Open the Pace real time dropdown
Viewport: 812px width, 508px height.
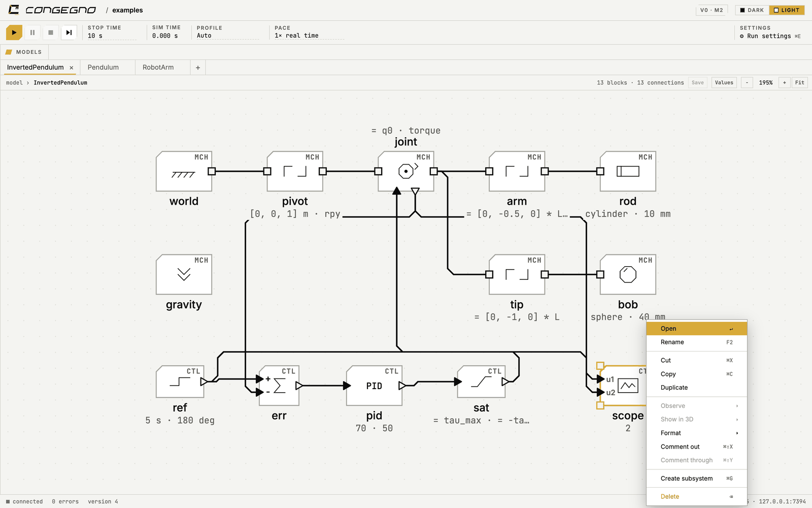(309, 36)
